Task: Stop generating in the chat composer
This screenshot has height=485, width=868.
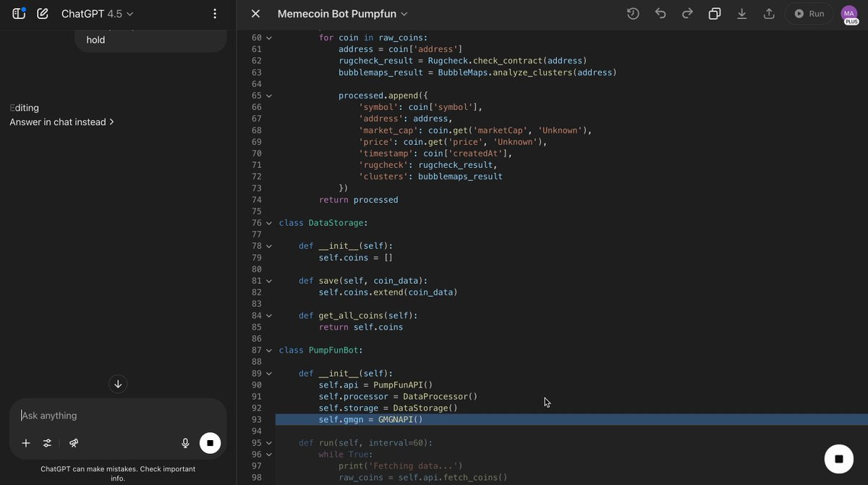Action: click(x=210, y=443)
